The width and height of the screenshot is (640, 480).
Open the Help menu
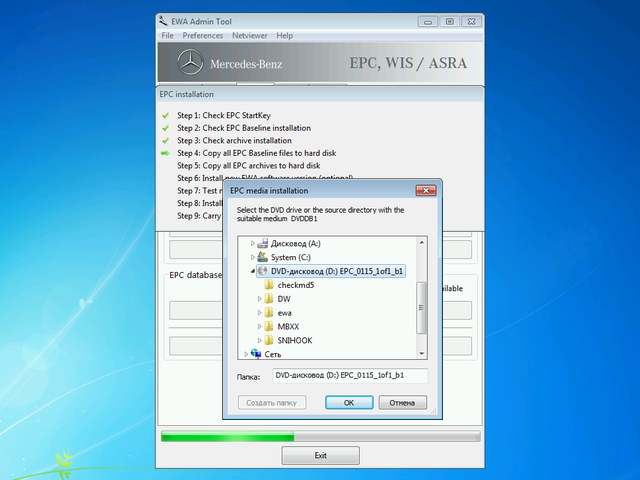click(284, 36)
